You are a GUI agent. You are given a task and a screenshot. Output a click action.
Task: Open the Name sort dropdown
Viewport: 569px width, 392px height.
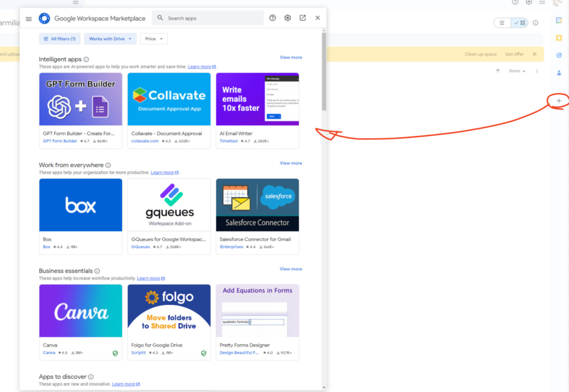coord(517,71)
